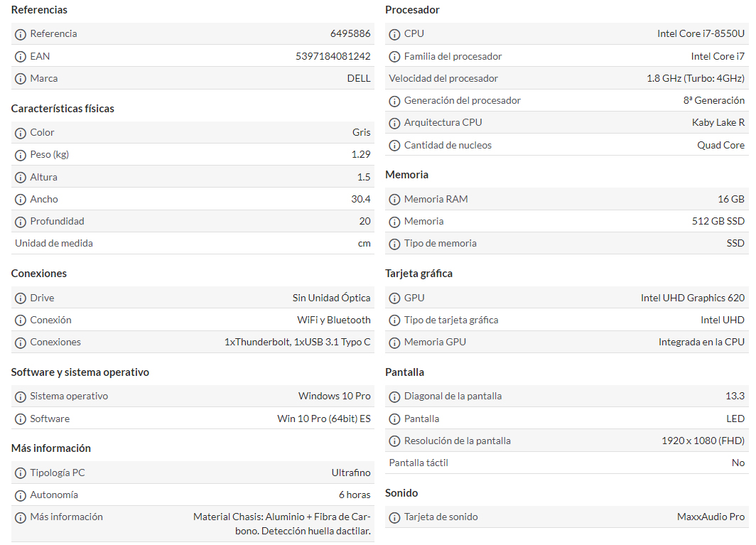Click info icon next to Tipo de memoria
The height and width of the screenshot is (545, 756).
394,244
